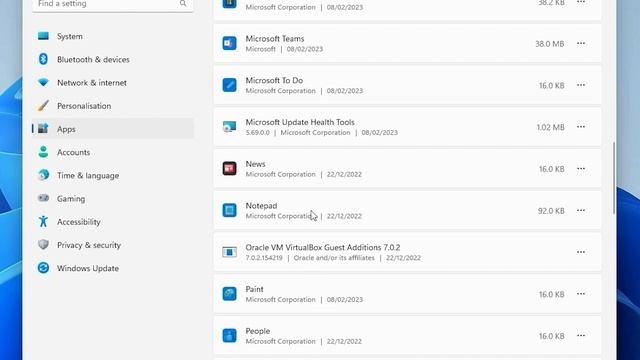
Task: Click the apps list vertical scrollbar
Action: pos(614,178)
